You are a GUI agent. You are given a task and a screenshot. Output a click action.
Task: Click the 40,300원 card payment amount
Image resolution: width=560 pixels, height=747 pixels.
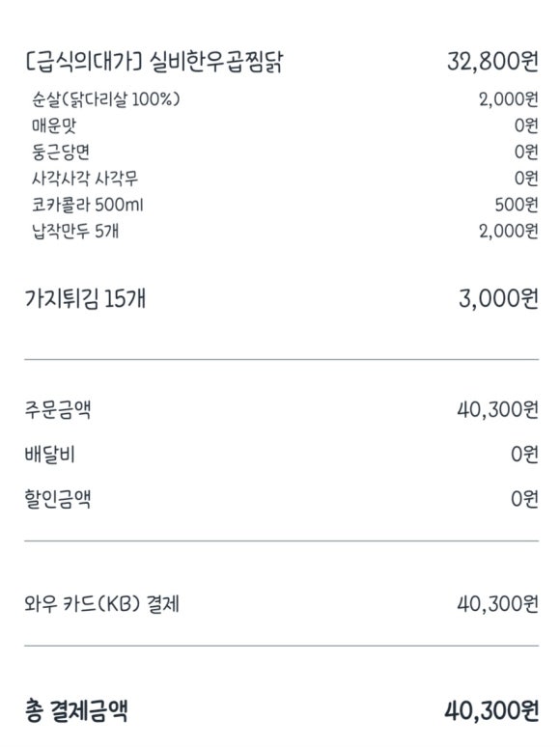point(498,604)
